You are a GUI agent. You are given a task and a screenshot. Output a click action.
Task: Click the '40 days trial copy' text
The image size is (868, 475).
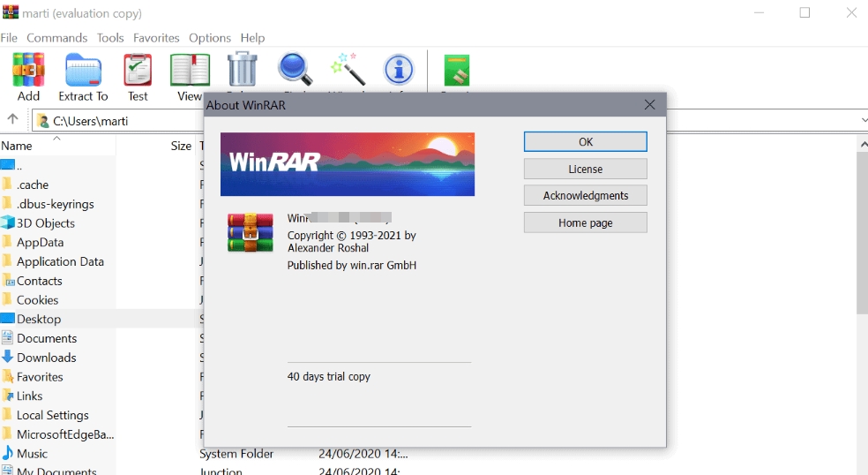(329, 376)
